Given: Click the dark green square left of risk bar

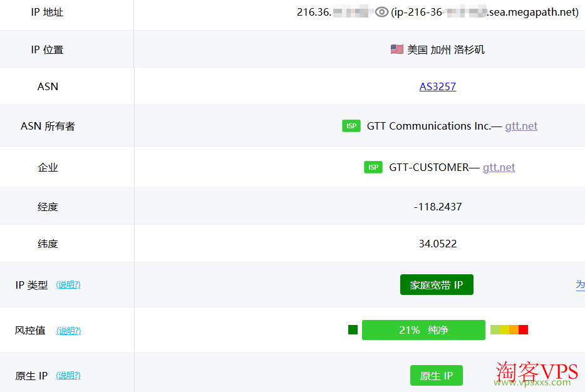Looking at the screenshot, I should tap(353, 329).
